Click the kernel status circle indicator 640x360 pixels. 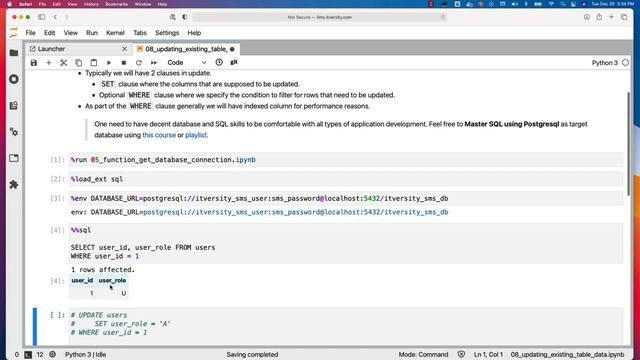625,63
